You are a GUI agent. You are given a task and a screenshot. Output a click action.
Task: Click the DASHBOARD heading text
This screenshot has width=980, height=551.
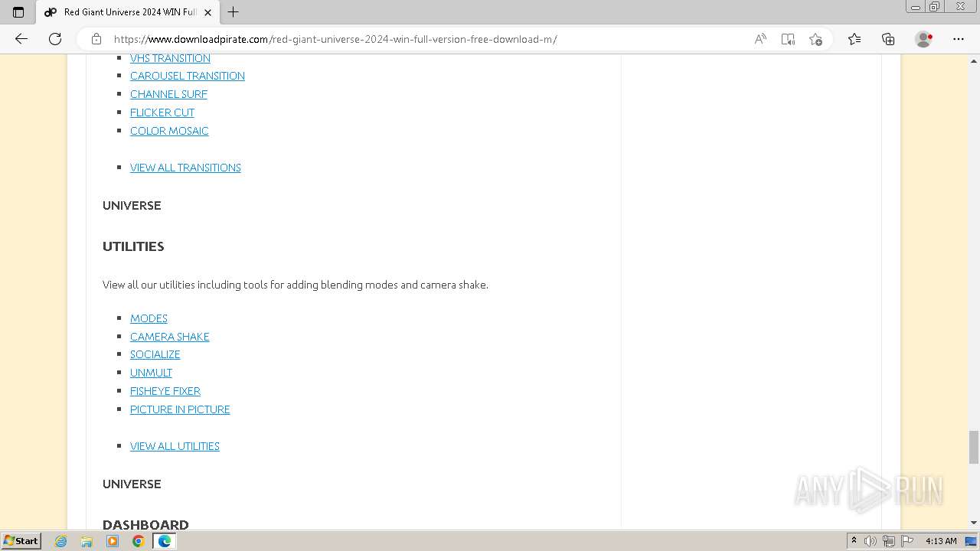(145, 524)
